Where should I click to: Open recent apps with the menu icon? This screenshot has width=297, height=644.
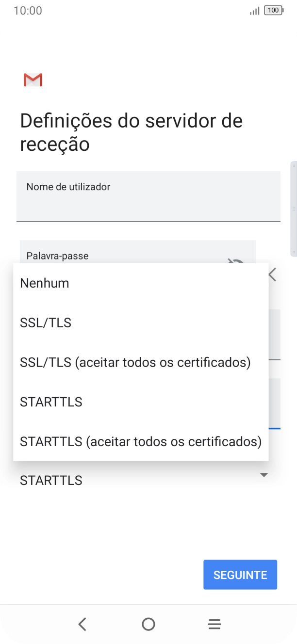pos(214,624)
